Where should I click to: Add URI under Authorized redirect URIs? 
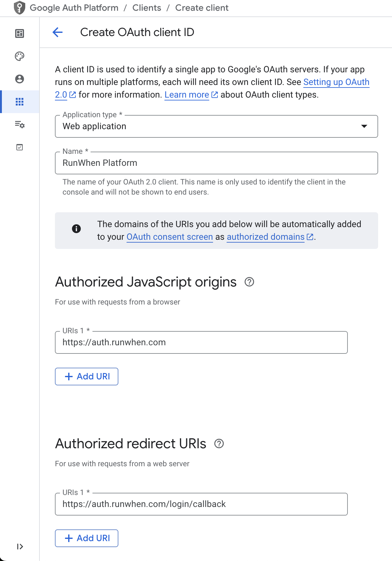click(x=86, y=538)
